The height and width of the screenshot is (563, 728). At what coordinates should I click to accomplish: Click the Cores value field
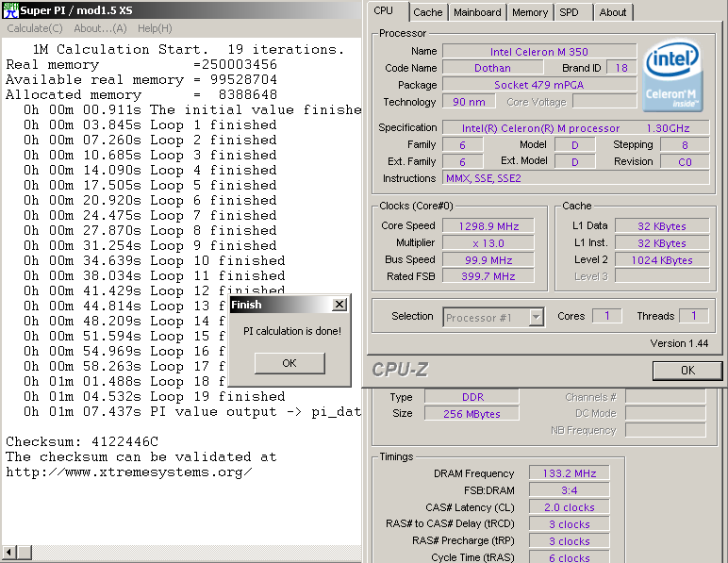[x=606, y=316]
